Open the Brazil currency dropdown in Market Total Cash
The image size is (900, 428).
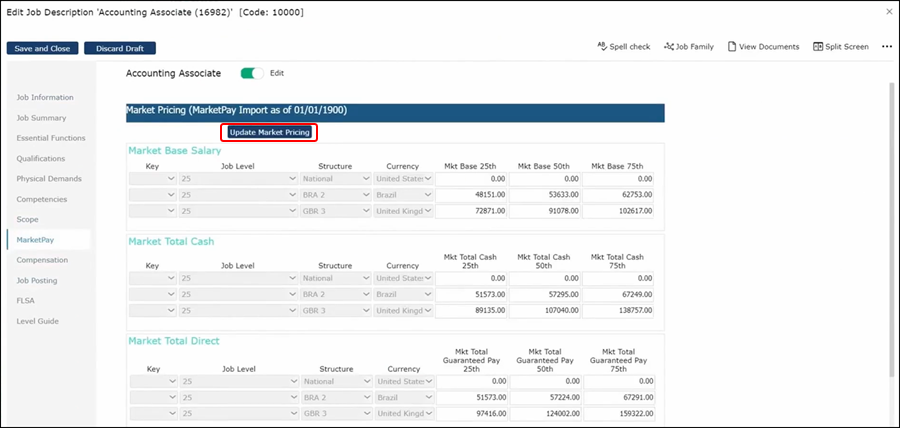[404, 295]
